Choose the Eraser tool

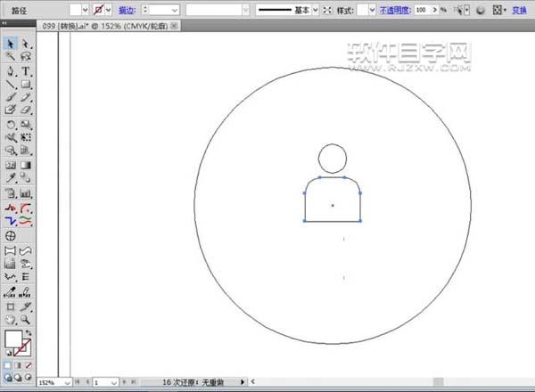pyautogui.click(x=26, y=110)
